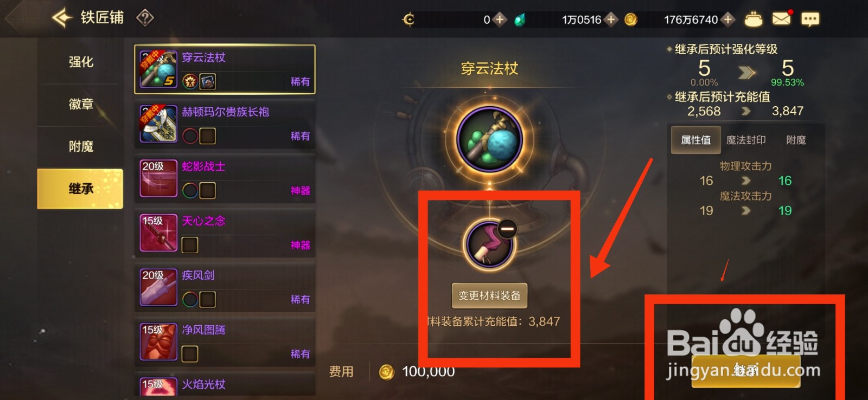Viewport: 868px width, 400px height.
Task: Open the 属性值 tab
Action: [x=696, y=140]
